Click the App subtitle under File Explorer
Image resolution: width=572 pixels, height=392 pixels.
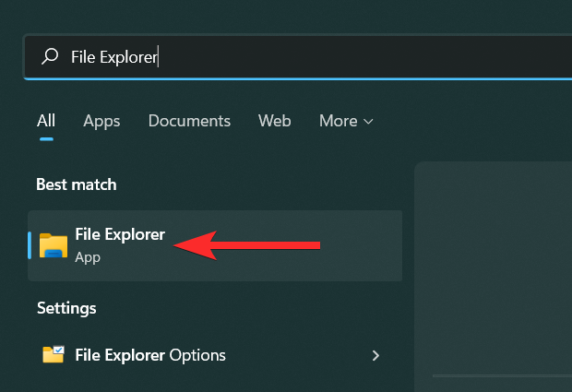click(x=88, y=257)
